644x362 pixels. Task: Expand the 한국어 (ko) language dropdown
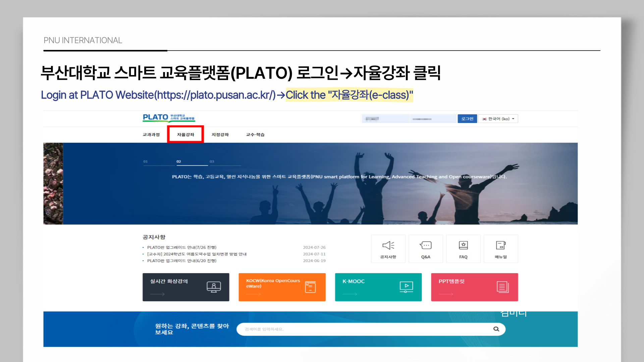[x=498, y=119]
